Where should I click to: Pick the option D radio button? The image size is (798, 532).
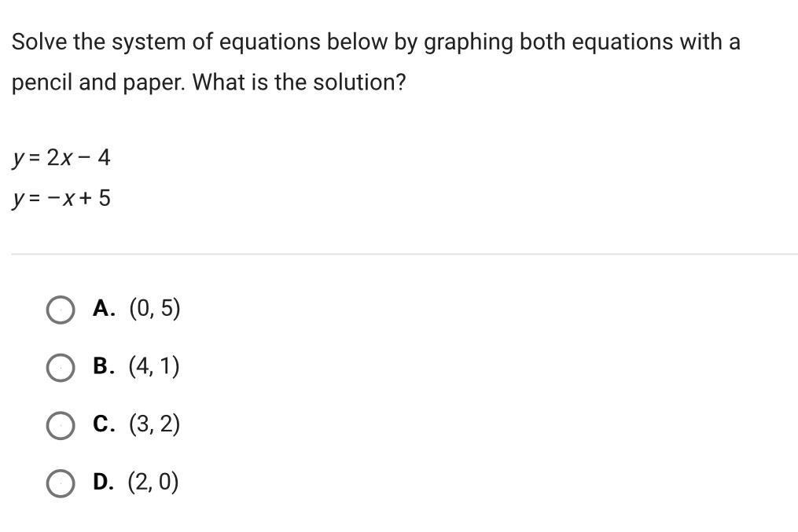point(61,483)
